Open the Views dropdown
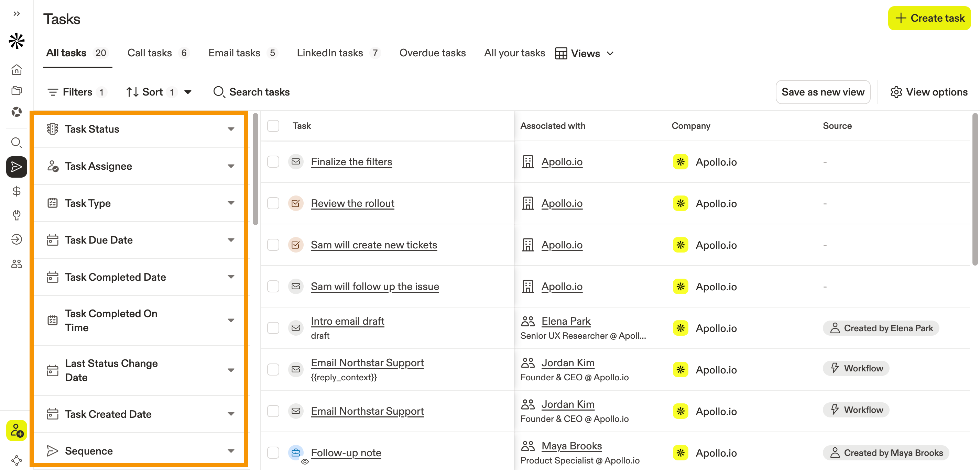The height and width of the screenshot is (470, 980). pyautogui.click(x=585, y=53)
